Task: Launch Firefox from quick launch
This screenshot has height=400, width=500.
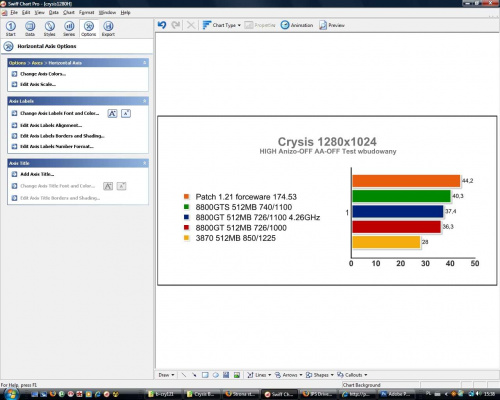Action: [53, 394]
